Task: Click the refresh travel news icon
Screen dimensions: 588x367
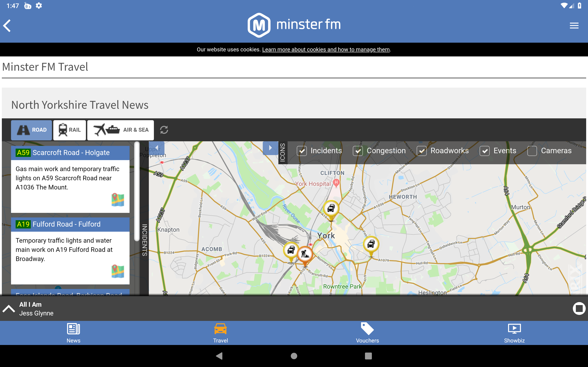Action: (164, 130)
